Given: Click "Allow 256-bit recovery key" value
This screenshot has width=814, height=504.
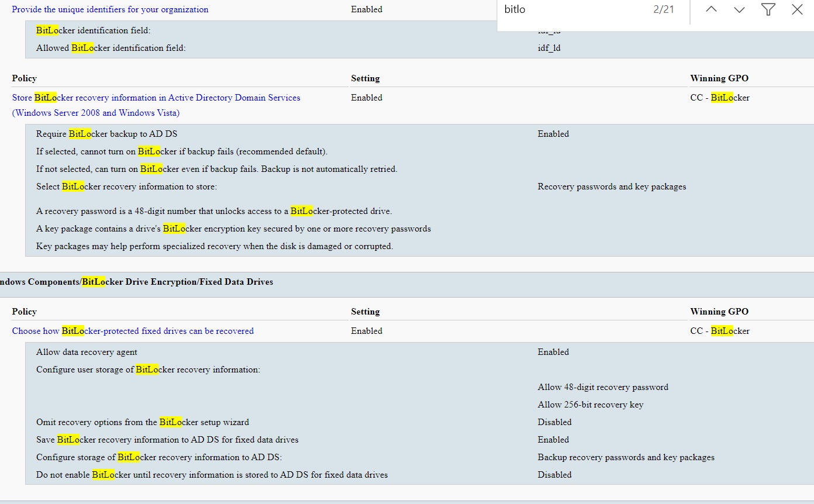Looking at the screenshot, I should tap(591, 405).
